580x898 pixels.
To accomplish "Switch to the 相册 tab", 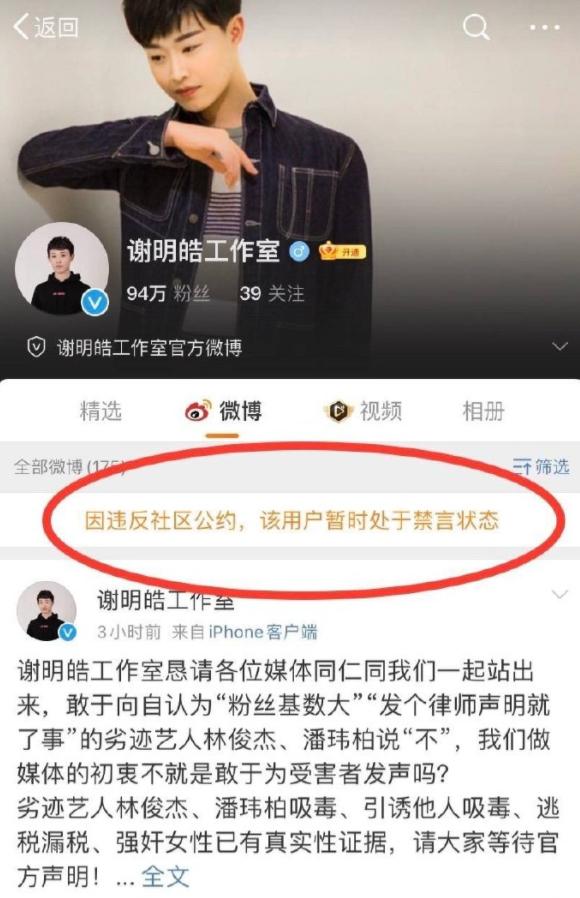I will pos(483,411).
